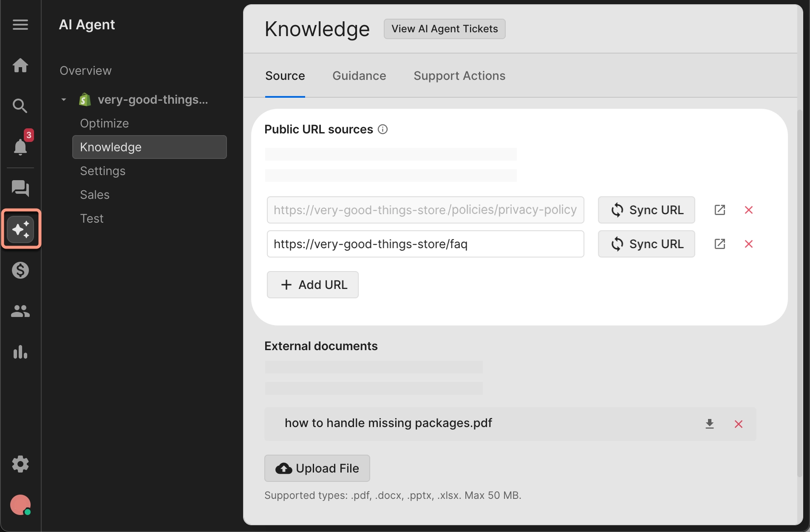Image resolution: width=810 pixels, height=532 pixels.
Task: Open the chat conversations icon
Action: click(20, 188)
